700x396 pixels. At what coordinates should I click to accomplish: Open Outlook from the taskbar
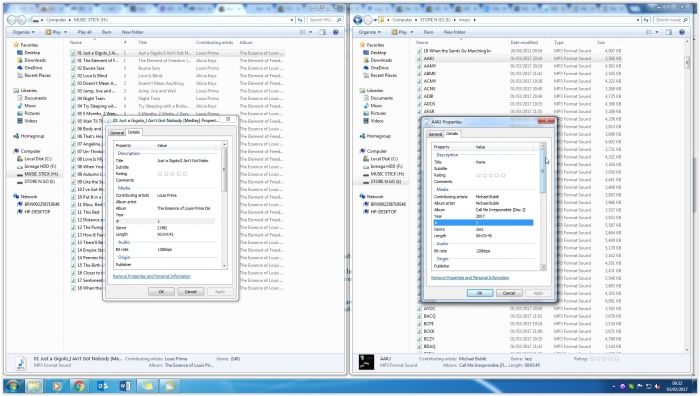(102, 386)
